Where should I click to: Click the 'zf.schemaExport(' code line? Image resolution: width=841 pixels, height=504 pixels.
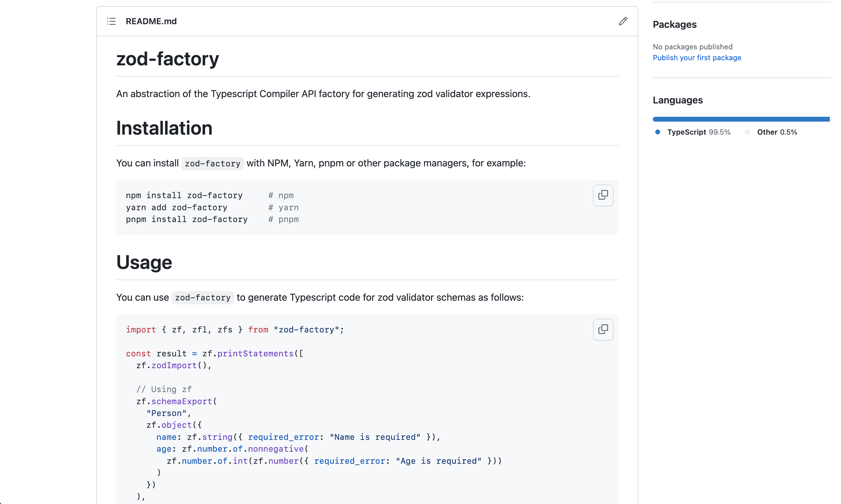(177, 401)
